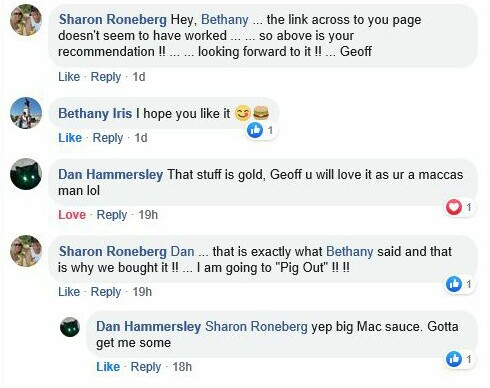490x388 pixels.
Task: Click the thumbs-up reaction on Bethany Iris's comment
Action: point(255,130)
